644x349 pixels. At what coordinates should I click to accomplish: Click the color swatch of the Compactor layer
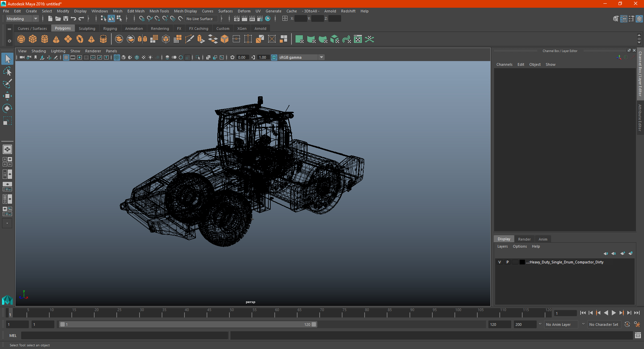click(x=522, y=262)
